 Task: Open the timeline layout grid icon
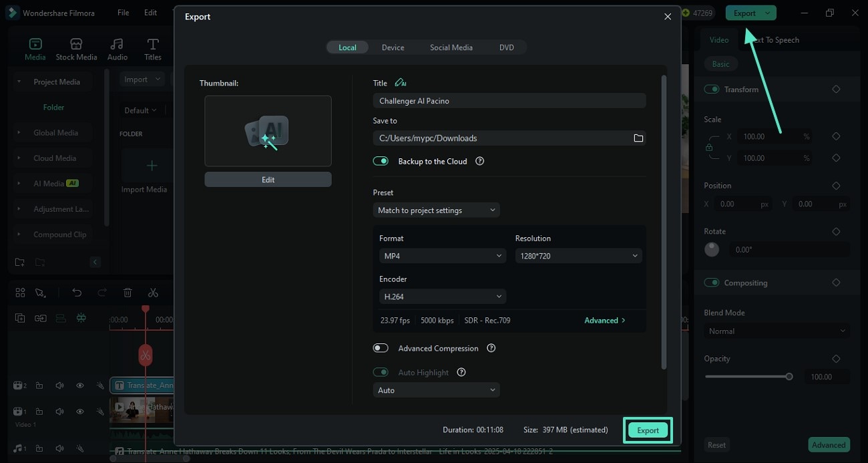20,293
